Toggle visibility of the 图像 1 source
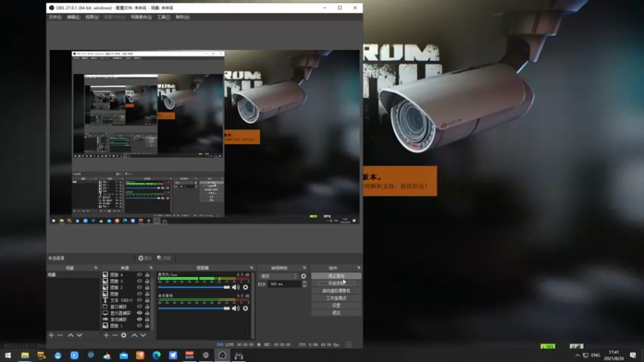This screenshot has width=644, height=362. (139, 326)
